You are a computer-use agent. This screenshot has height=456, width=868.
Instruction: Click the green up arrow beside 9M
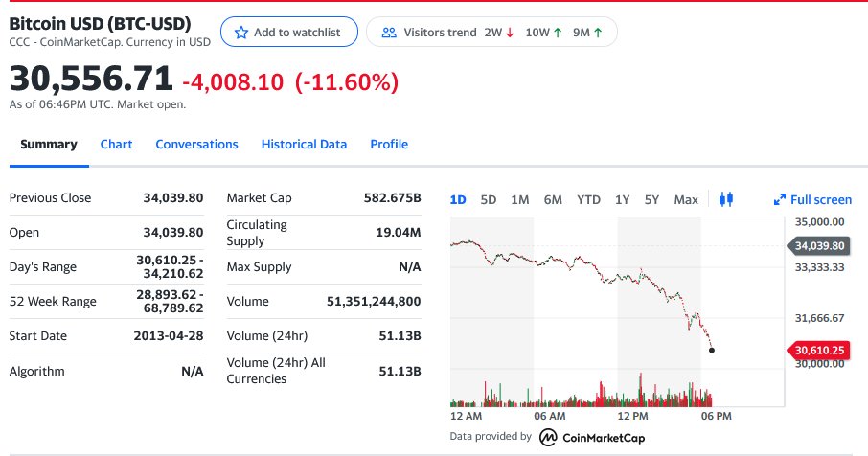click(x=598, y=33)
